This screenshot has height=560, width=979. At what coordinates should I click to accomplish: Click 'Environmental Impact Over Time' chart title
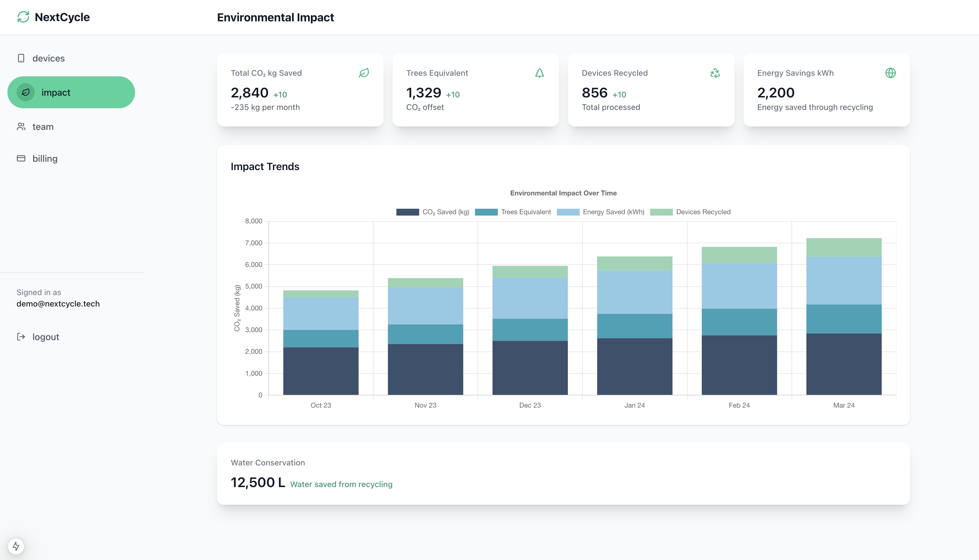point(563,193)
